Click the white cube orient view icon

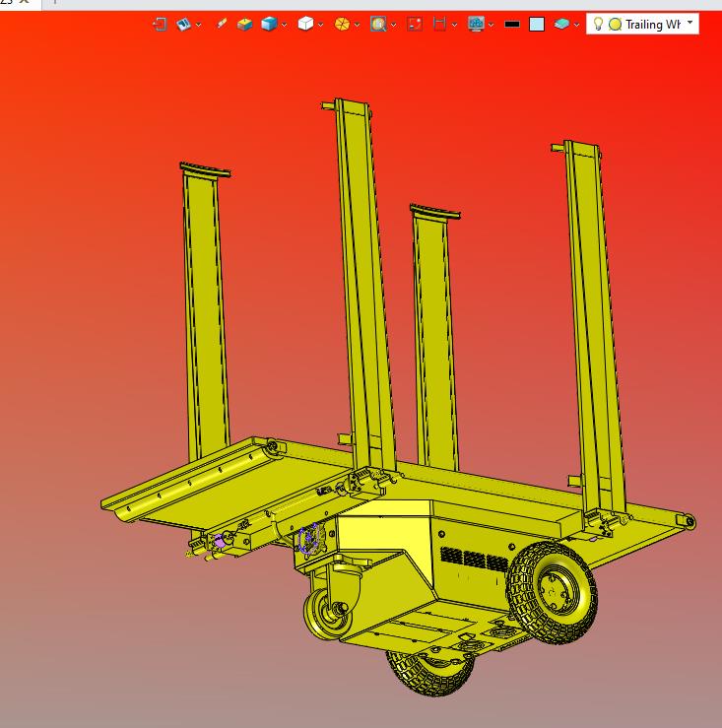click(x=305, y=24)
